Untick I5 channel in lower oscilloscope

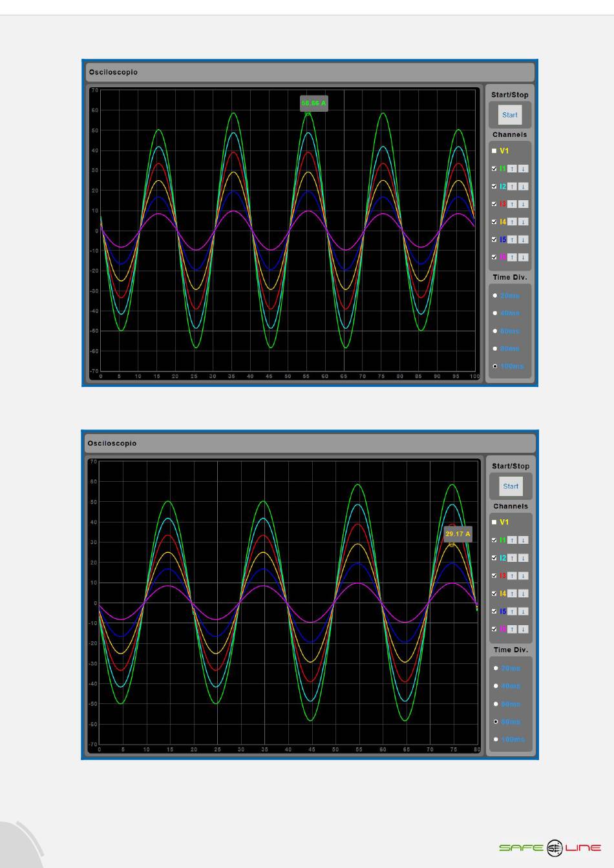494,611
